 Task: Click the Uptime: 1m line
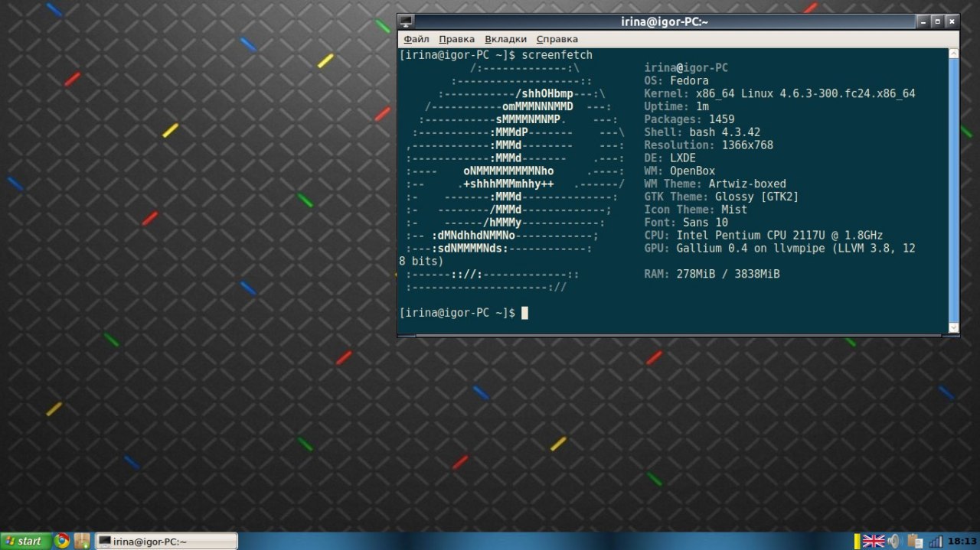tap(676, 106)
